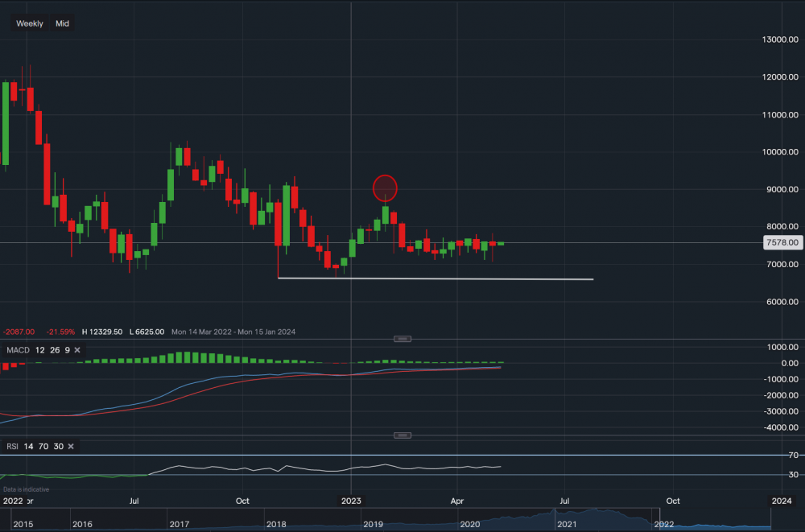Click 2017 in the bottom timeline navigator
Image resolution: width=805 pixels, height=532 pixels.
tap(180, 524)
